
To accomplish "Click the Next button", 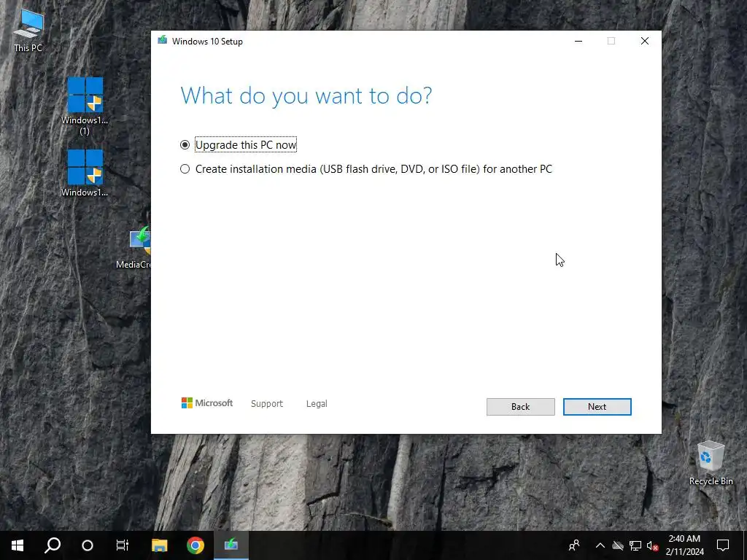I will pos(597,407).
